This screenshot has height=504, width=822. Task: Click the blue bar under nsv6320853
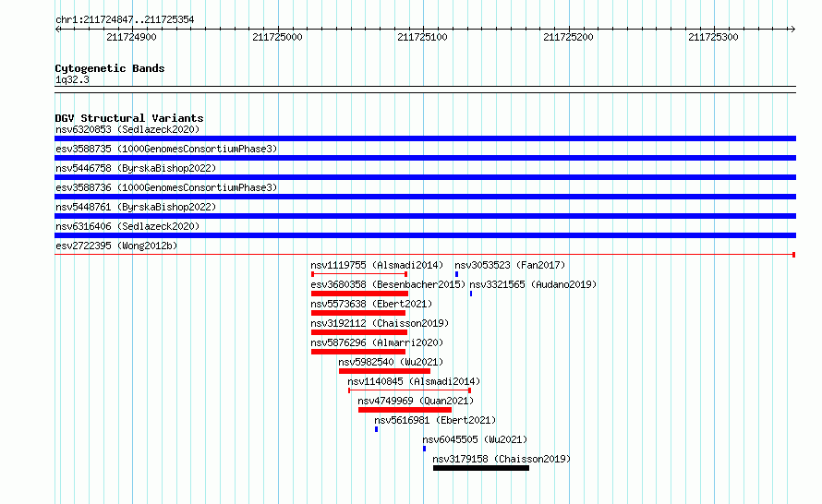[425, 138]
